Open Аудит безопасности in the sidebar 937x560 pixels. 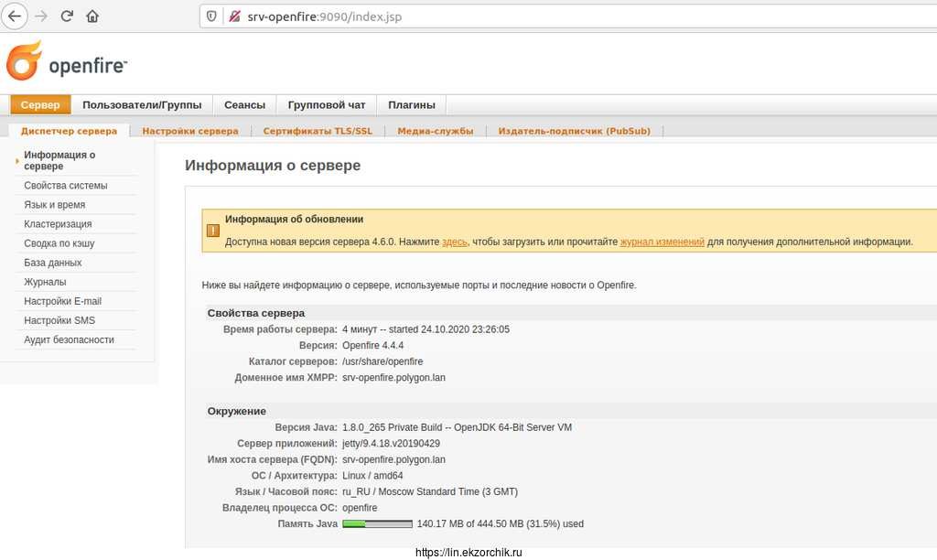70,339
